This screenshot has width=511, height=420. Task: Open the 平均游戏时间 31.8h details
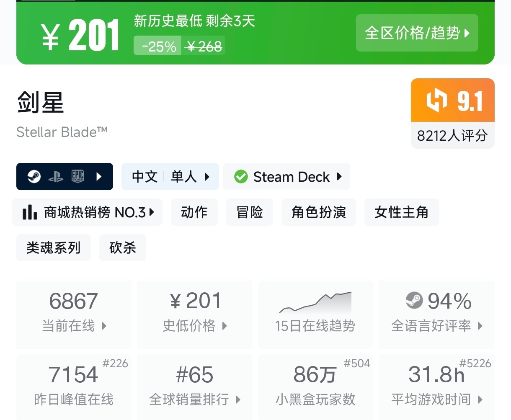(436, 387)
